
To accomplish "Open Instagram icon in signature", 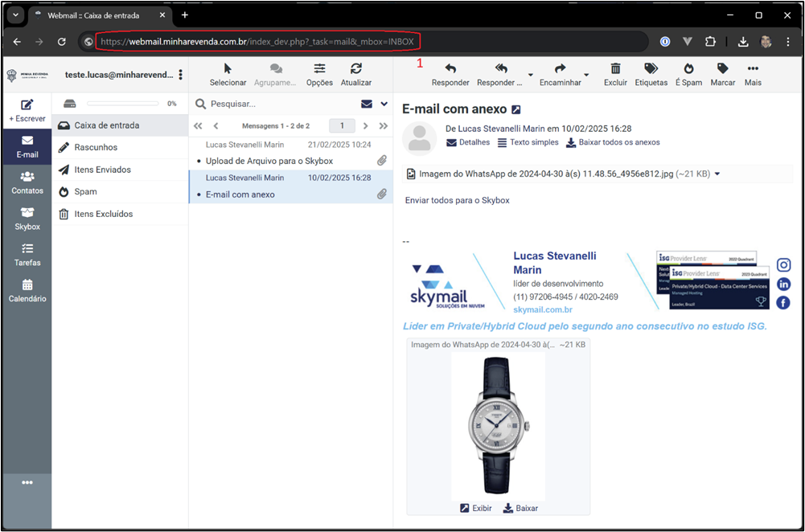I will click(783, 265).
